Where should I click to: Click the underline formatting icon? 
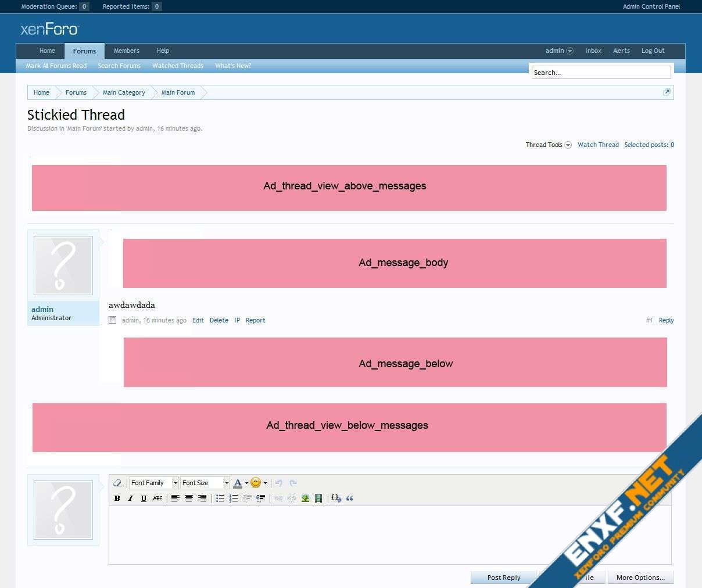tap(144, 498)
